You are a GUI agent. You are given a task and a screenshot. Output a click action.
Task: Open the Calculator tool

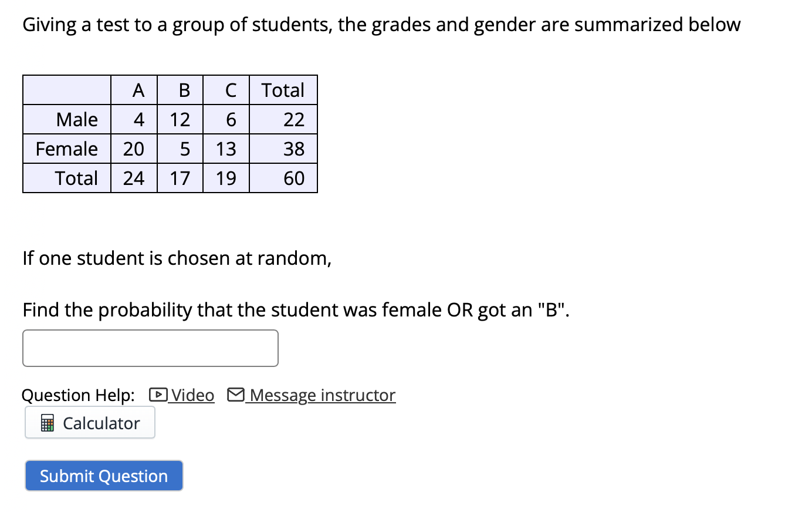(89, 422)
